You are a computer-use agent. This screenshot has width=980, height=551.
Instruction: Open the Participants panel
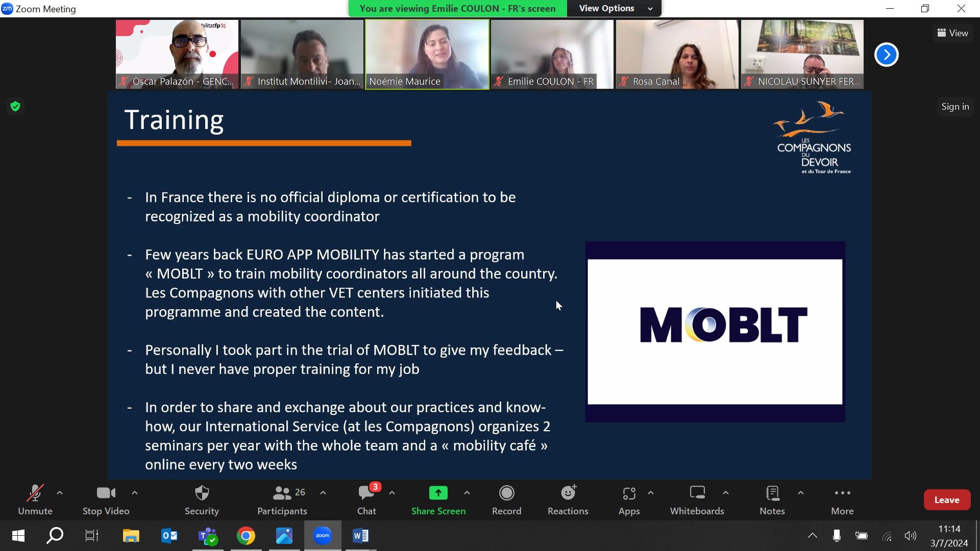click(282, 499)
